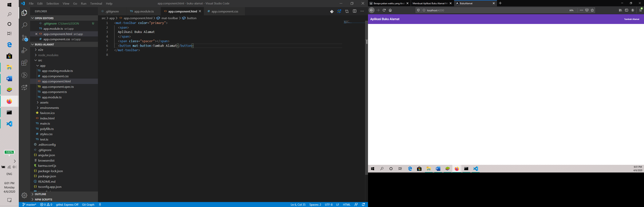Close the BukuAlamat browser tab

tap(494, 3)
